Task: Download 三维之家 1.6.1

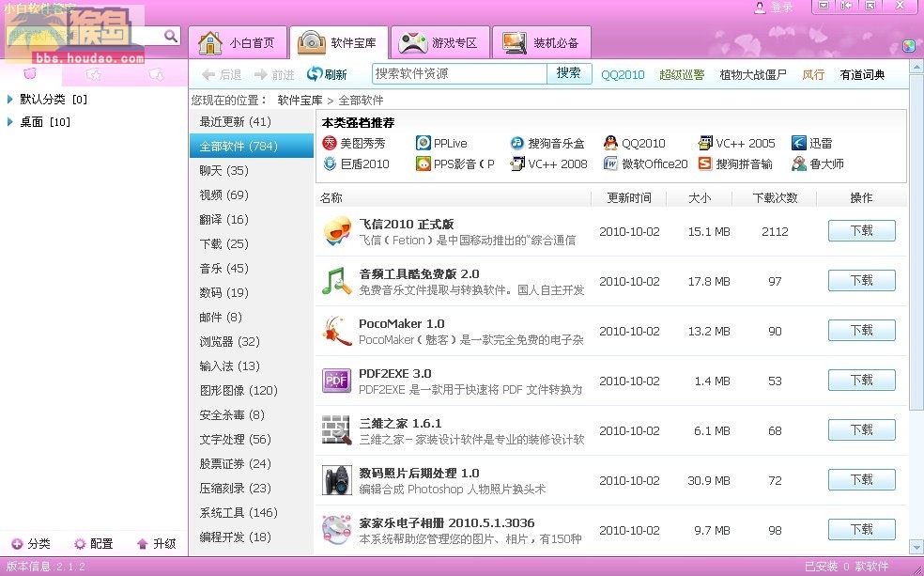Action: click(861, 429)
